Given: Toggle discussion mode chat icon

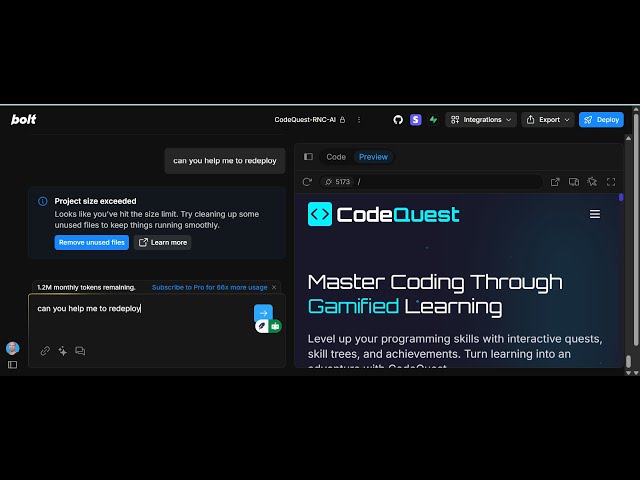Looking at the screenshot, I should coord(80,351).
